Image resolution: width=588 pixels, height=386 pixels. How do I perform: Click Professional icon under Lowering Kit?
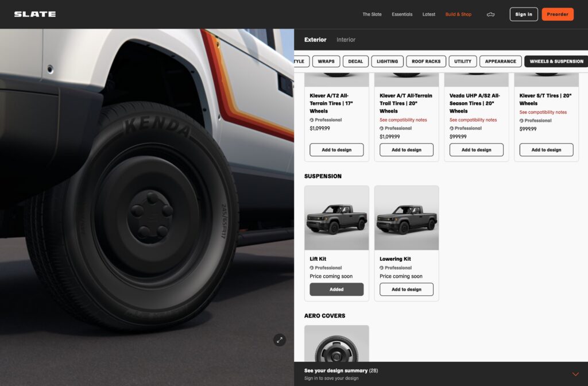[381, 268]
